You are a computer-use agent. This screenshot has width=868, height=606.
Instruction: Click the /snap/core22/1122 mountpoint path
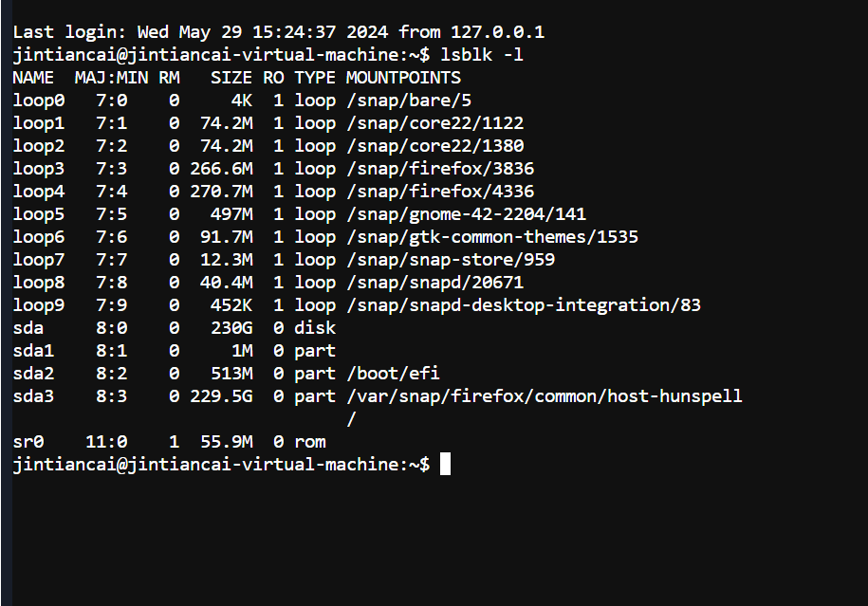pyautogui.click(x=435, y=123)
